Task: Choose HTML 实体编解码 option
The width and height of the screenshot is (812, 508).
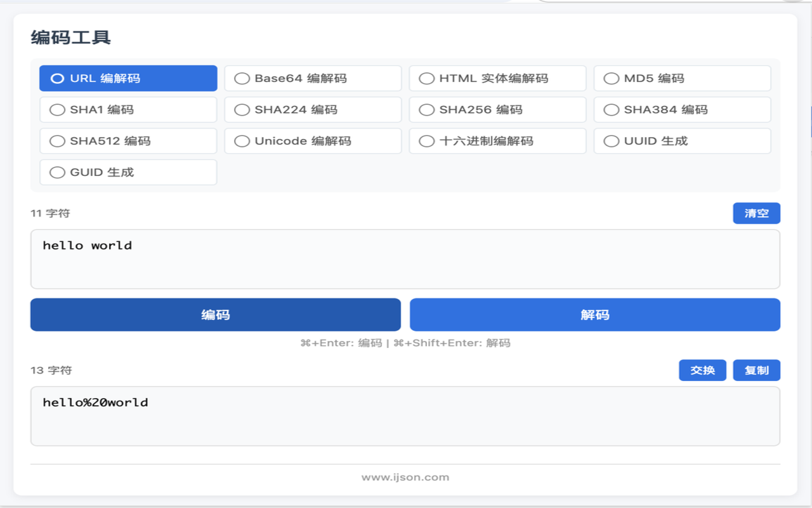Action: (497, 79)
